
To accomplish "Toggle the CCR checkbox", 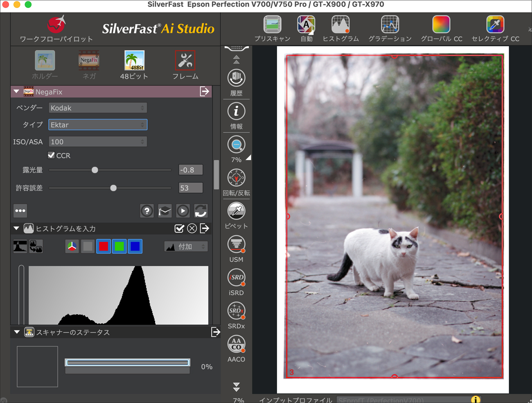I will coord(51,155).
